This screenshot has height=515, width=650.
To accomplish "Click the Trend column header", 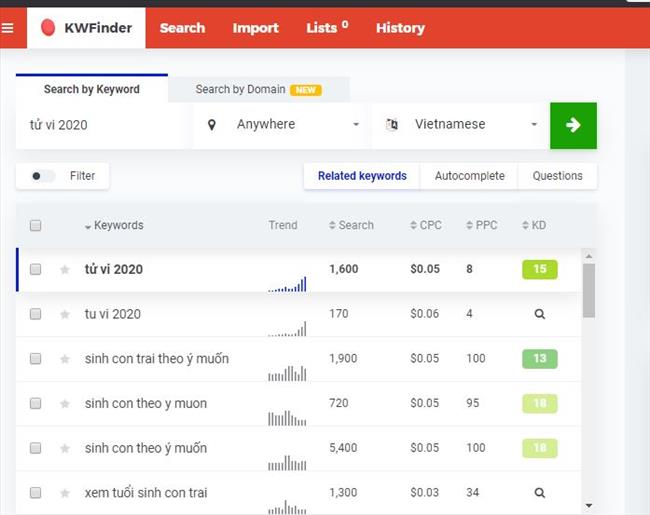I will click(283, 225).
